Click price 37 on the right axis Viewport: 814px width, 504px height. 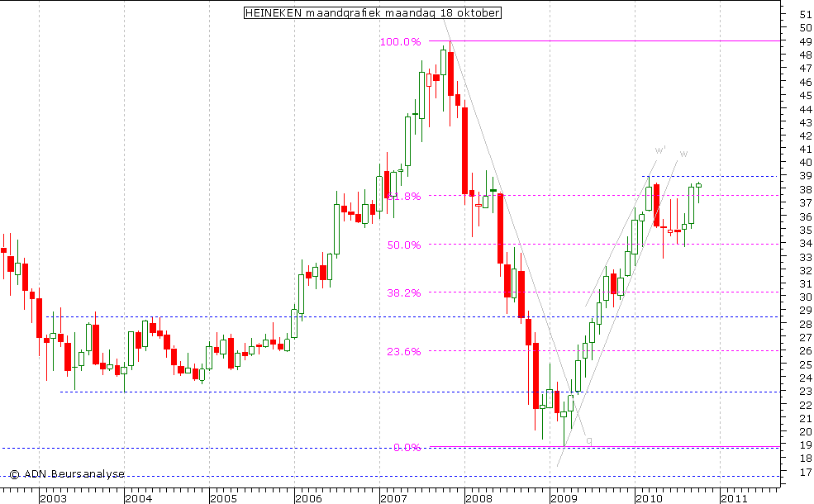[x=806, y=203]
